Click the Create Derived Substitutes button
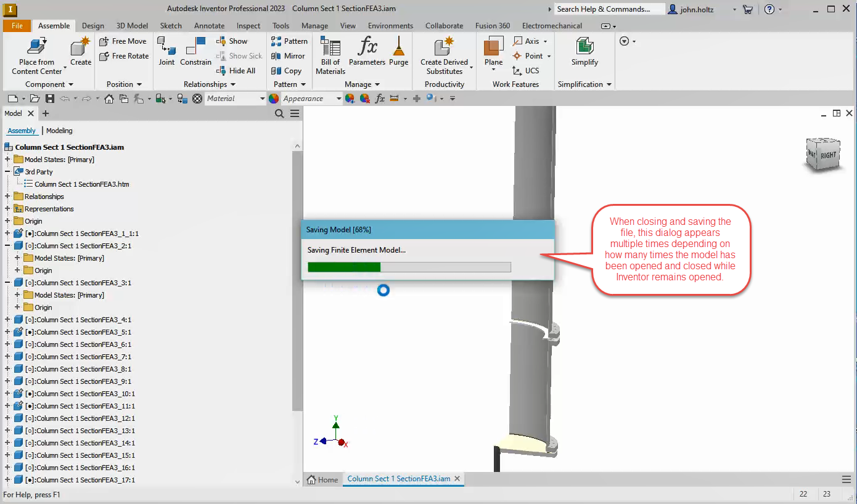 pyautogui.click(x=443, y=54)
